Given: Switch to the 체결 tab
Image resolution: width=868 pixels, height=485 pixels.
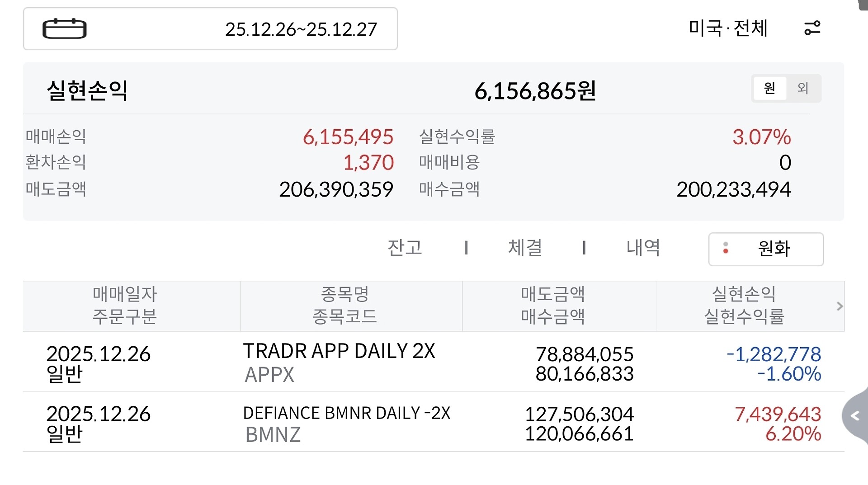Looking at the screenshot, I should [x=525, y=248].
